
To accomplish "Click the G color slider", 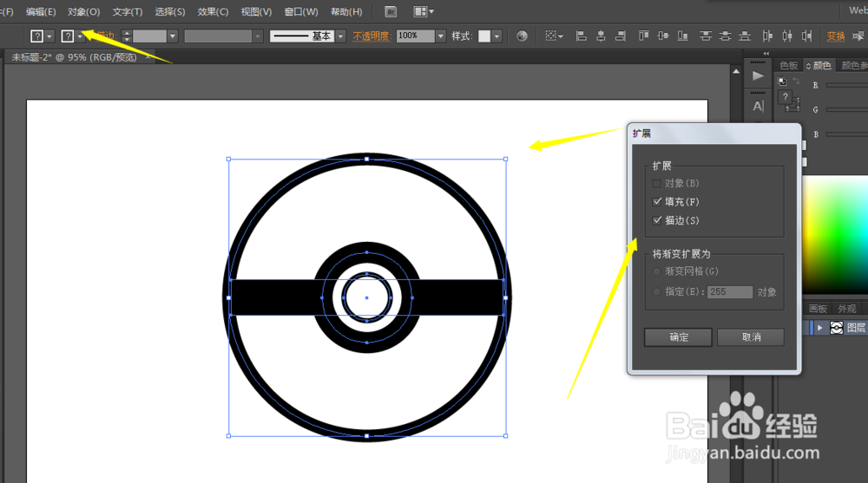I will coord(846,109).
